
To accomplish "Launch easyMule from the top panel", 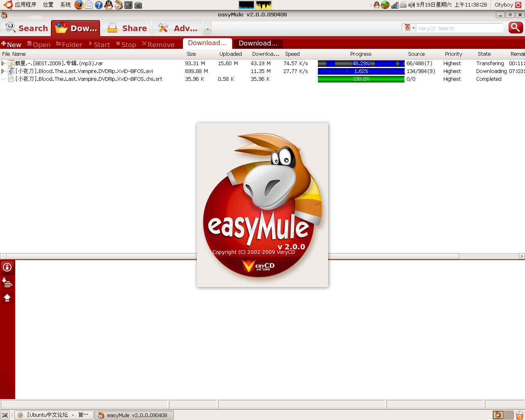I will coord(119,5).
